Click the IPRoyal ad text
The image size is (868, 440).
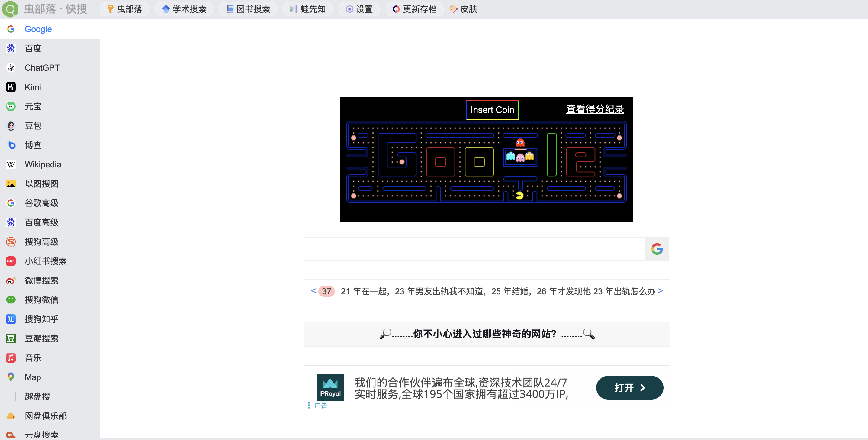461,388
